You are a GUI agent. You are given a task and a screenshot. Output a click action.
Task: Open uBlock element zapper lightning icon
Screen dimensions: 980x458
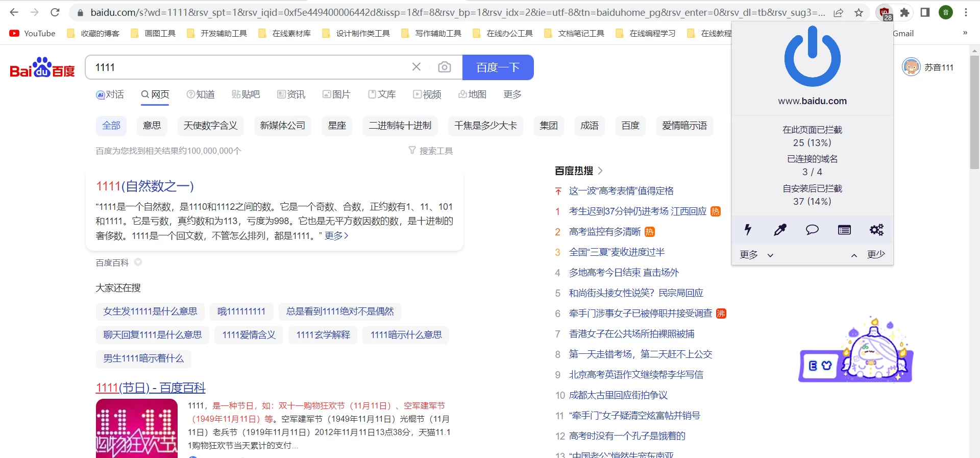point(748,230)
